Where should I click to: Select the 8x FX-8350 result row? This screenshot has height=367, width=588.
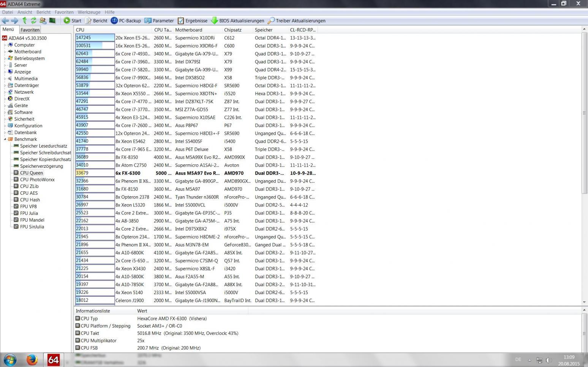(x=196, y=157)
